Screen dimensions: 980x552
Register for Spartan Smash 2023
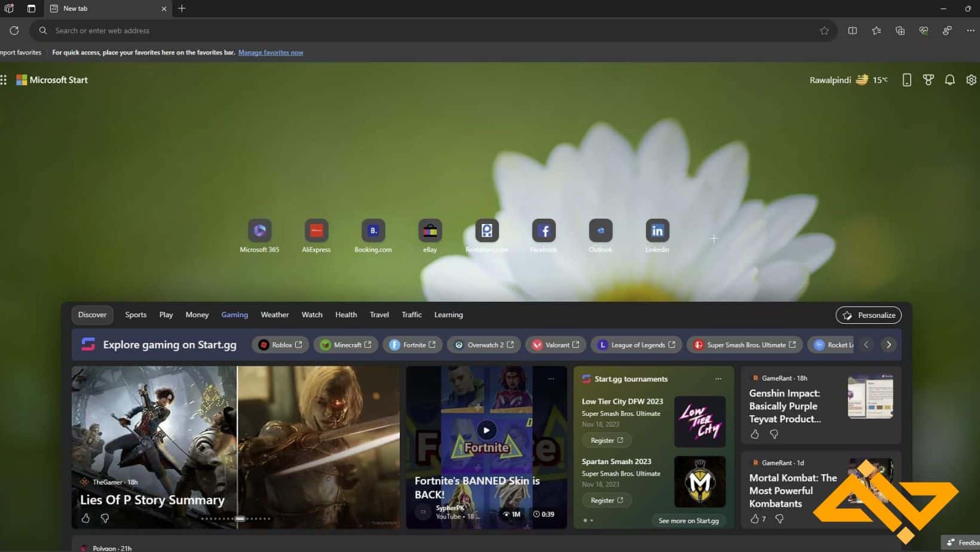(x=607, y=500)
